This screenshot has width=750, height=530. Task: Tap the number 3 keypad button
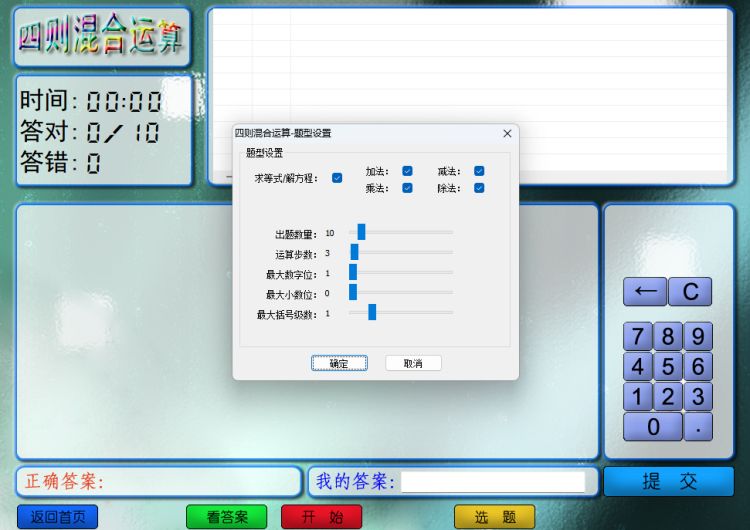pos(698,397)
